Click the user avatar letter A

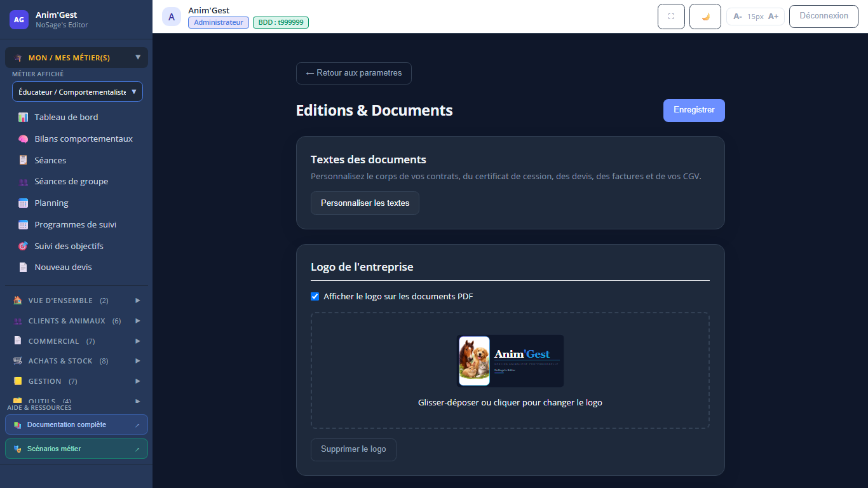(x=172, y=17)
